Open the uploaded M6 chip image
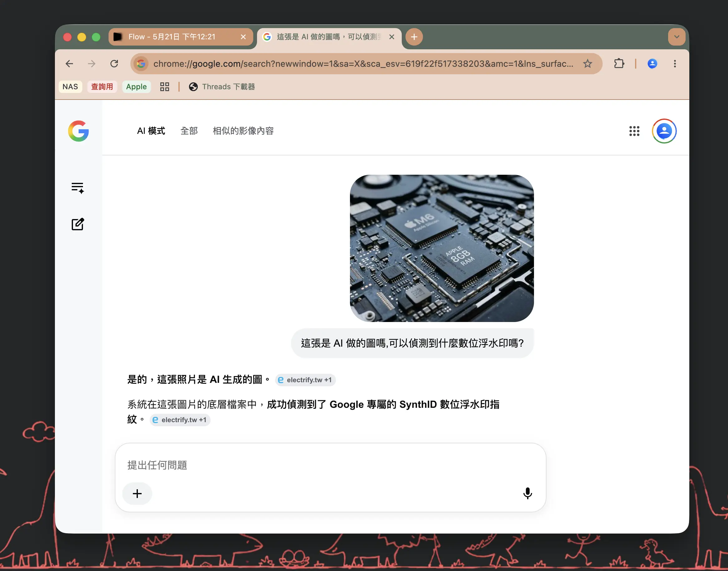The width and height of the screenshot is (728, 571). [442, 248]
